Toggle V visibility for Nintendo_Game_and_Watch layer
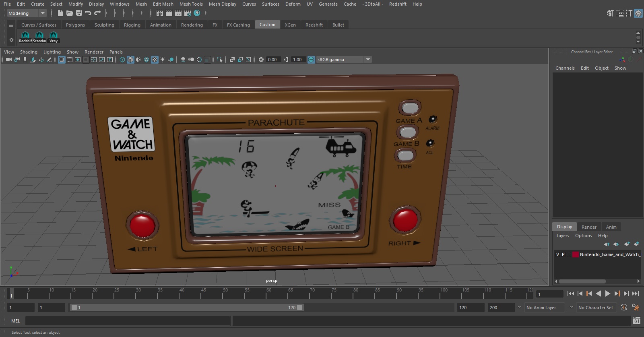Viewport: 644px width, 337px height. pyautogui.click(x=557, y=254)
